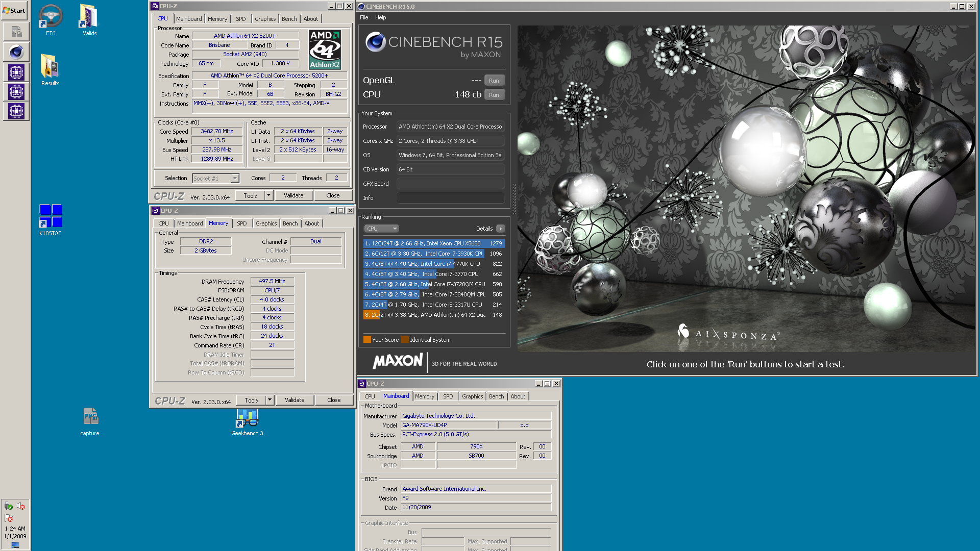
Task: Click the Cinebench title bar icon
Action: [361, 7]
